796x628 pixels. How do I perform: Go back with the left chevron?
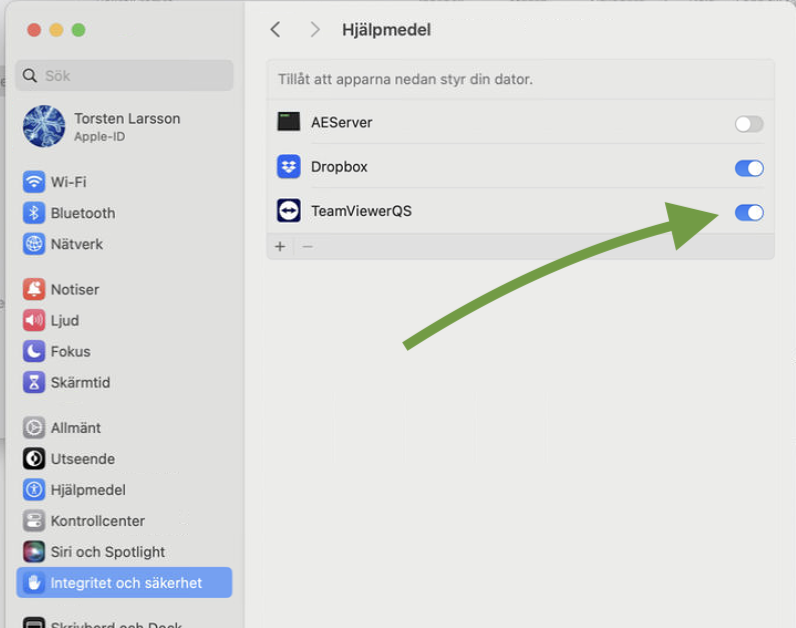(x=276, y=29)
